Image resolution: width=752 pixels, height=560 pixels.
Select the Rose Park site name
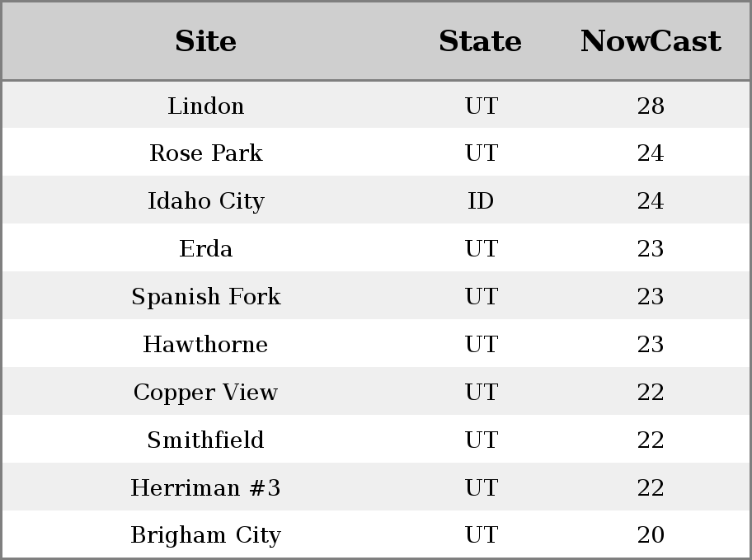[205, 153]
